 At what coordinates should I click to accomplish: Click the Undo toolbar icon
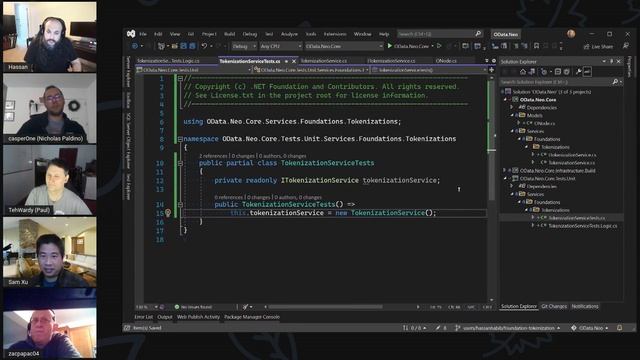[204, 46]
